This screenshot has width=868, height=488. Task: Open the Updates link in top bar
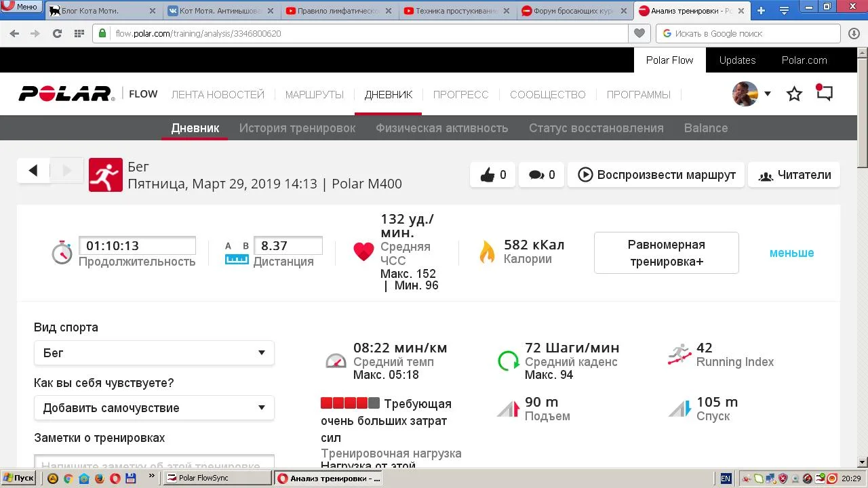pos(737,60)
